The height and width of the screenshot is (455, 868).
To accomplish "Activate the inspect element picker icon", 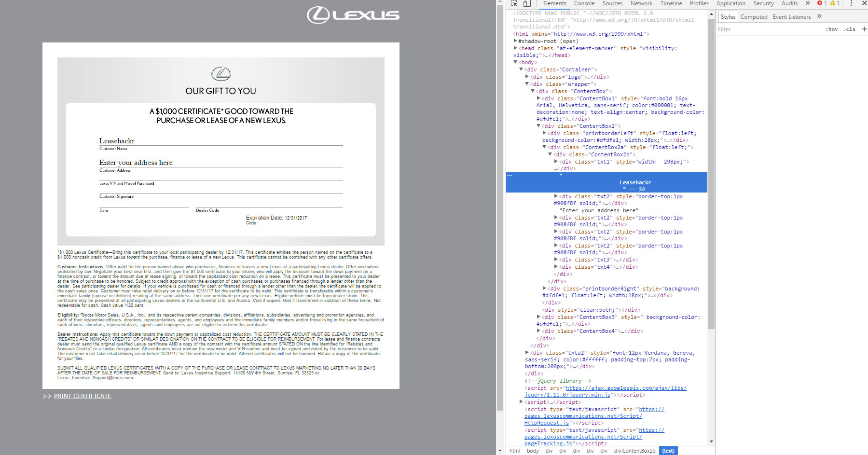I will [514, 3].
